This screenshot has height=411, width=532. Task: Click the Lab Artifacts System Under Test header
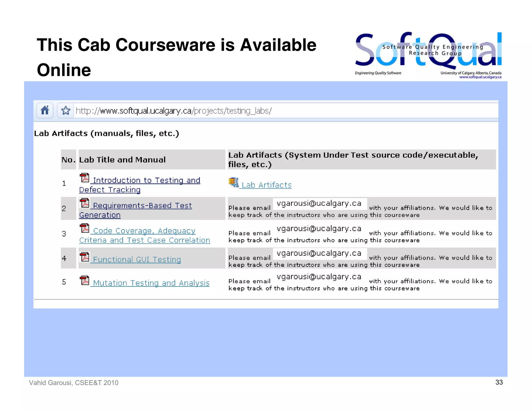(362, 160)
